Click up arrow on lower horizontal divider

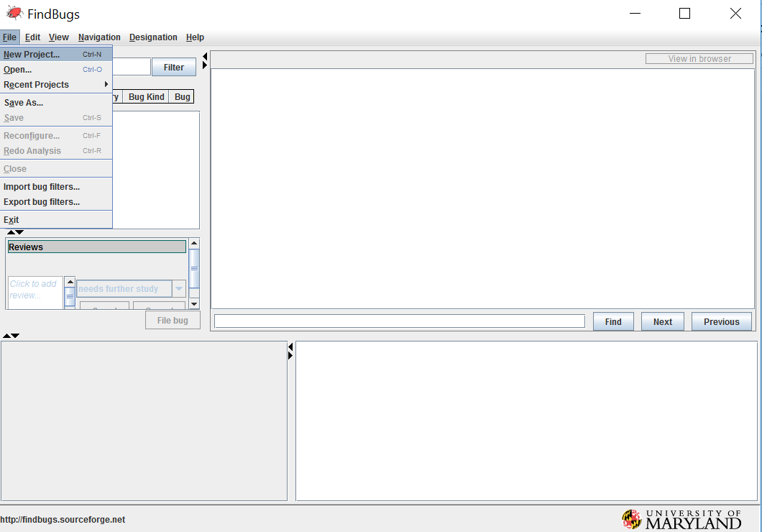coord(6,336)
